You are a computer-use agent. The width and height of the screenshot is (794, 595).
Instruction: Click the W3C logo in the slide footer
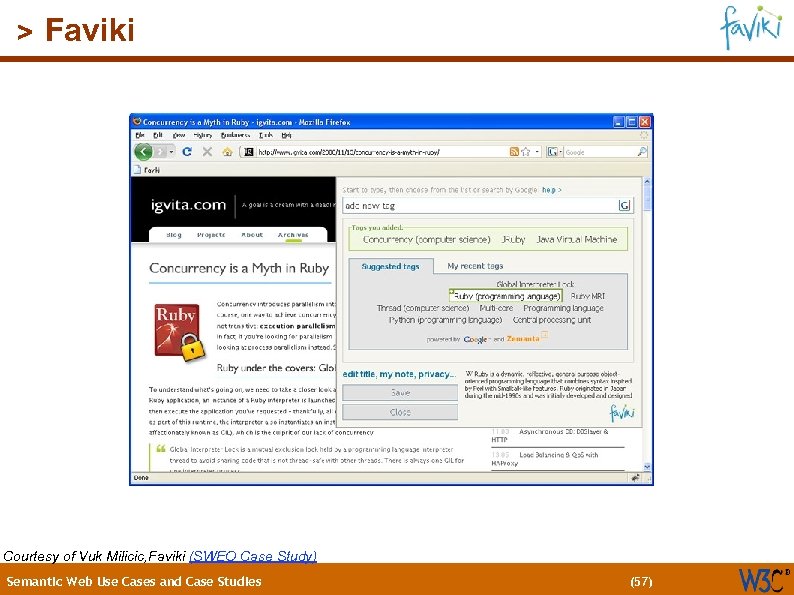point(764,580)
